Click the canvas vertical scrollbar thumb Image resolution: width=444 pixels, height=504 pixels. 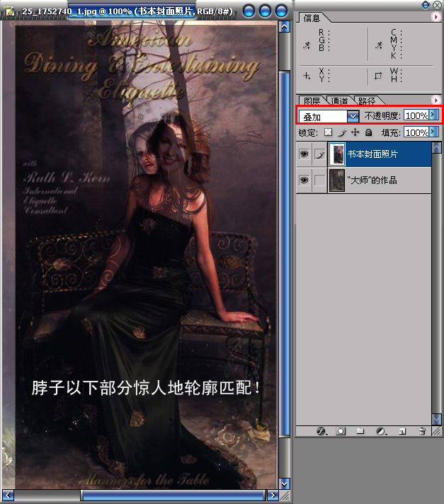[x=284, y=253]
